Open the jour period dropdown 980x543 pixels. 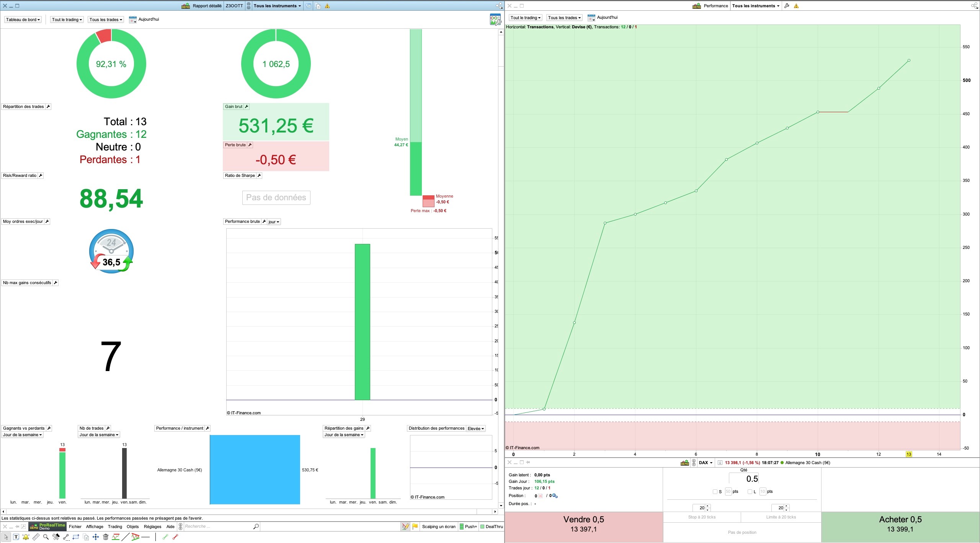[x=274, y=222]
